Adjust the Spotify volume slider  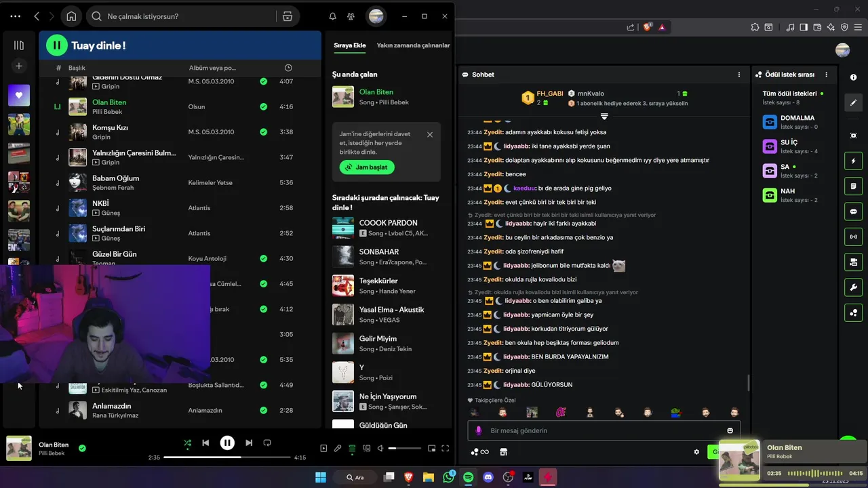pos(405,448)
